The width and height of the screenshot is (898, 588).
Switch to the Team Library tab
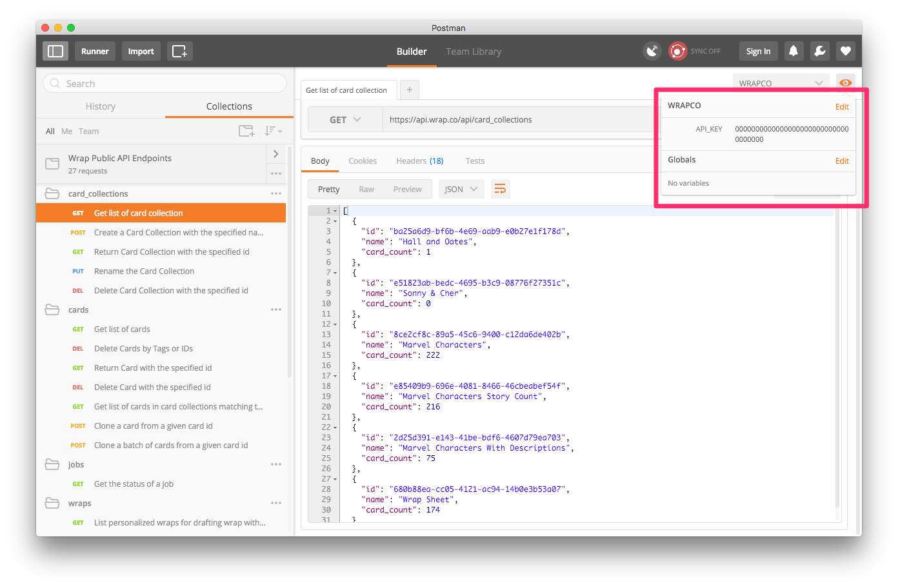tap(474, 52)
